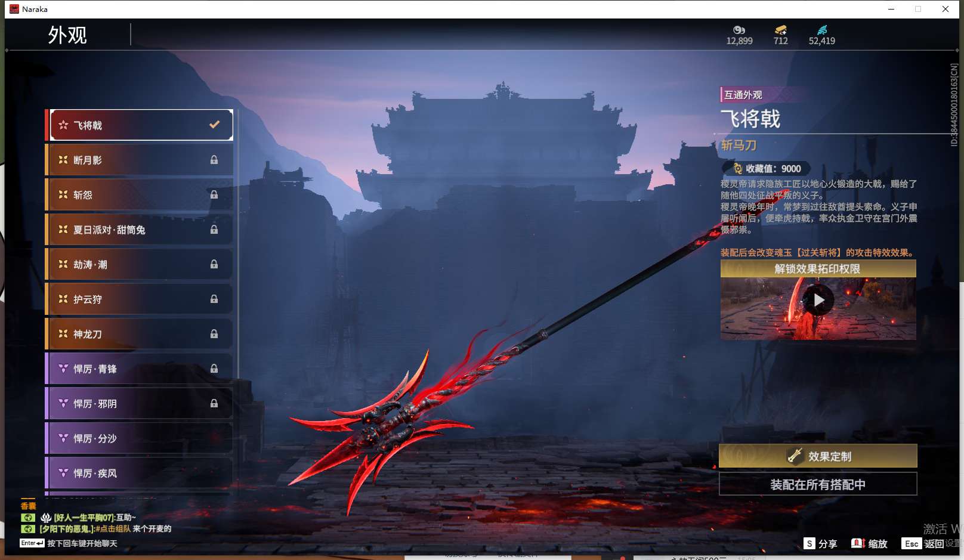This screenshot has height=560, width=964.
Task: Click the chat channel icon beside 夕阳下的恶鬼
Action: [x=28, y=529]
